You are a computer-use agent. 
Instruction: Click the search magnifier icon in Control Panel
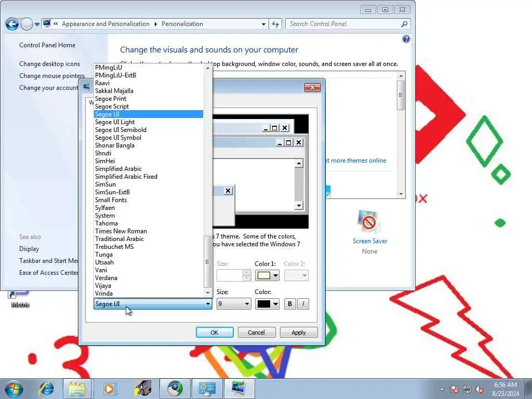click(404, 24)
